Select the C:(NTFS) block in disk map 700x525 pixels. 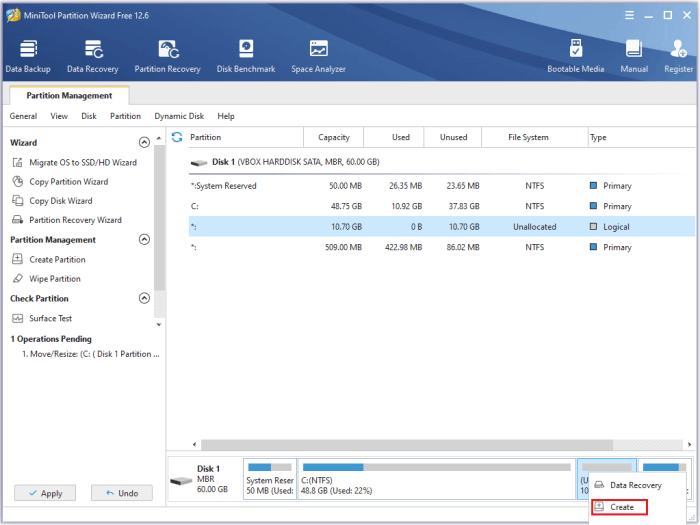437,479
